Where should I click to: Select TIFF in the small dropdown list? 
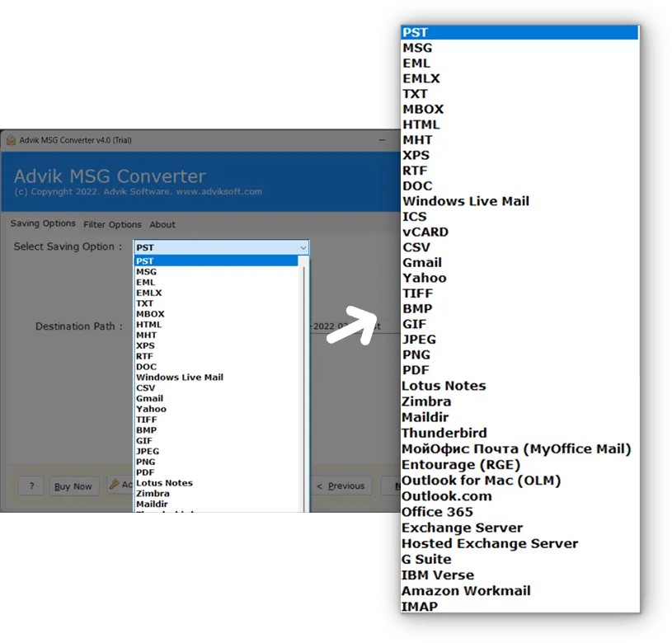click(147, 420)
